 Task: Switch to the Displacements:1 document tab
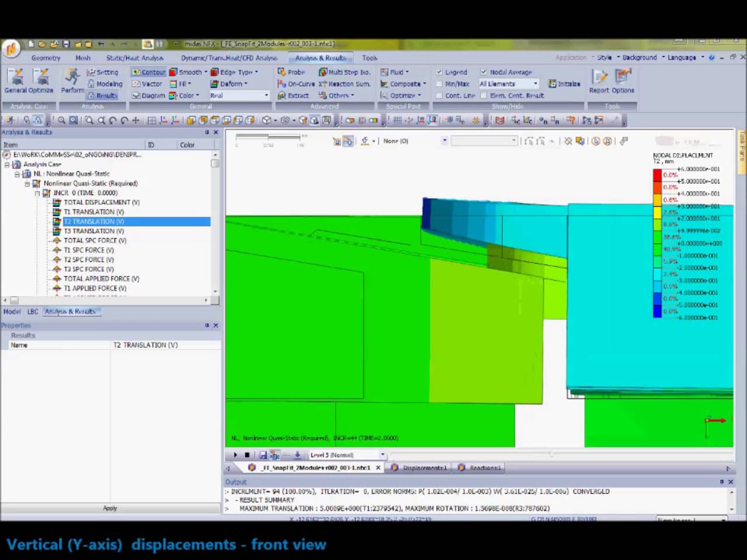(x=420, y=468)
